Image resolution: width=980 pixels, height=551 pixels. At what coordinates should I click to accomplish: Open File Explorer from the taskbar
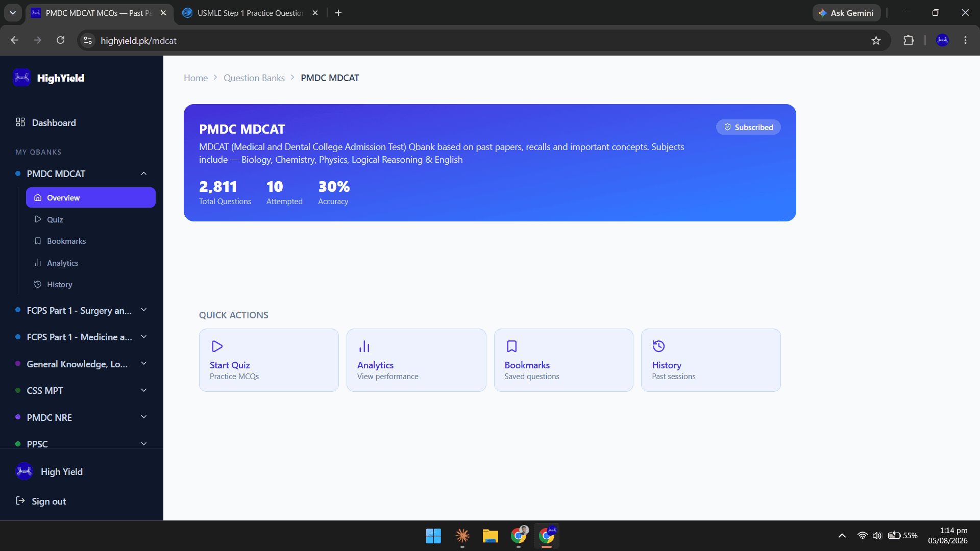tap(490, 536)
